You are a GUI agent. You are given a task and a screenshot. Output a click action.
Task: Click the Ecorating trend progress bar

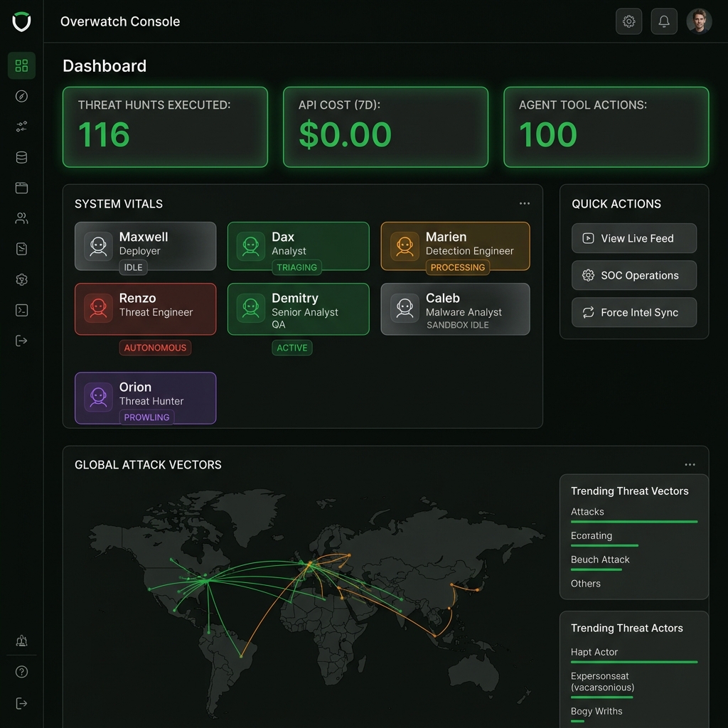click(x=604, y=545)
